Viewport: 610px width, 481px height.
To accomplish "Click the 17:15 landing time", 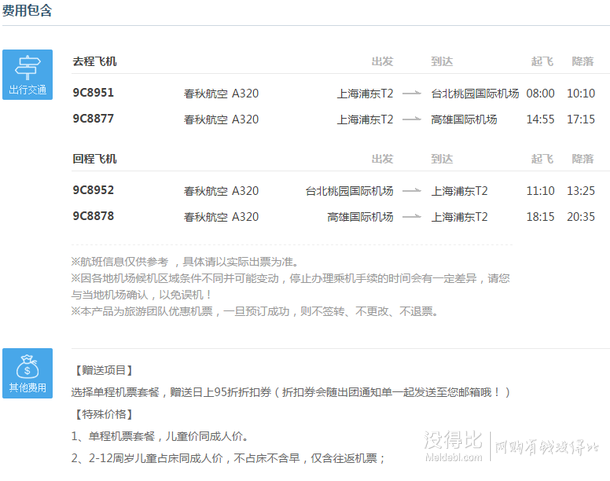I will (x=581, y=119).
